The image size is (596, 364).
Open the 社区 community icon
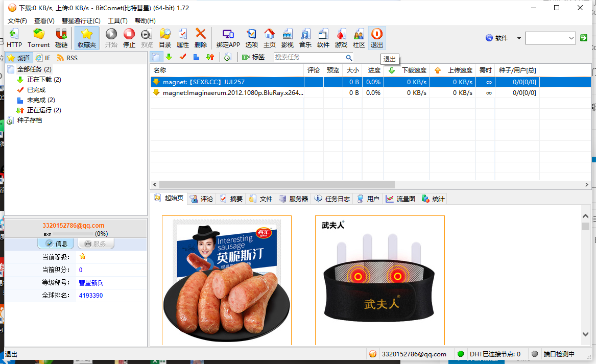359,38
